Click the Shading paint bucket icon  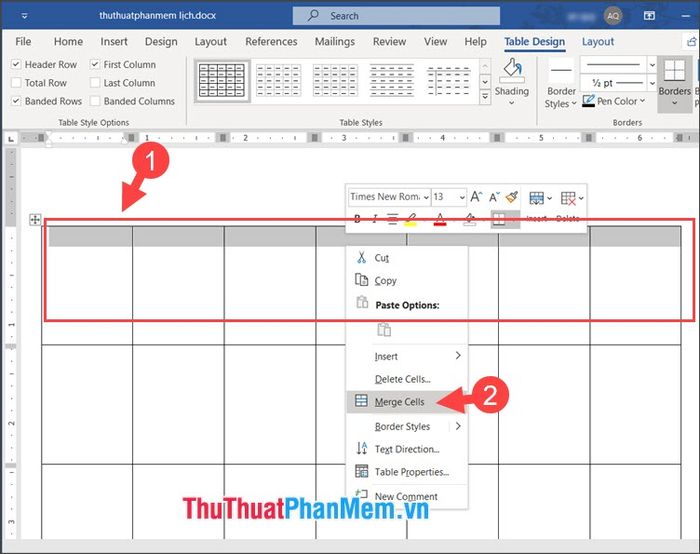[512, 69]
